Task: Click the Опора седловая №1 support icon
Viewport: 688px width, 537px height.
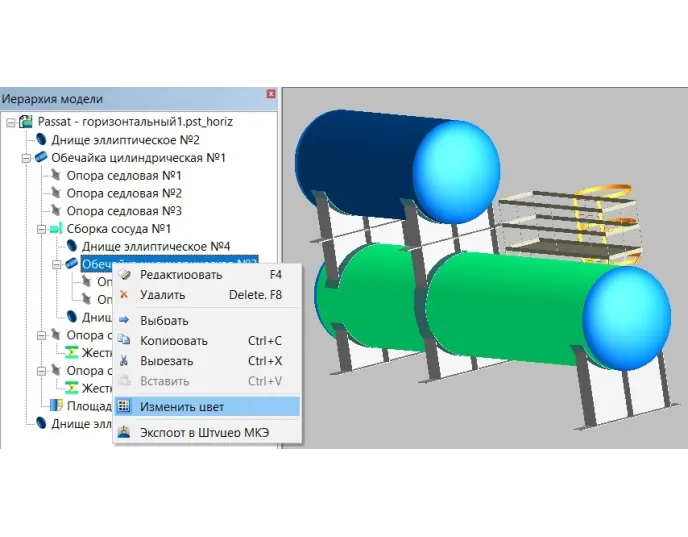Action: click(x=56, y=176)
